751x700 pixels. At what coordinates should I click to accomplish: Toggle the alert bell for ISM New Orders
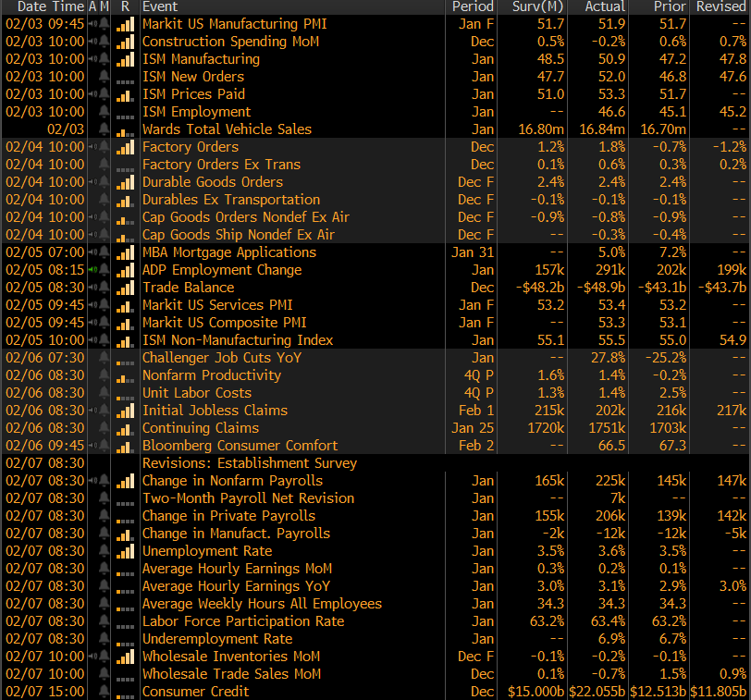pos(105,77)
